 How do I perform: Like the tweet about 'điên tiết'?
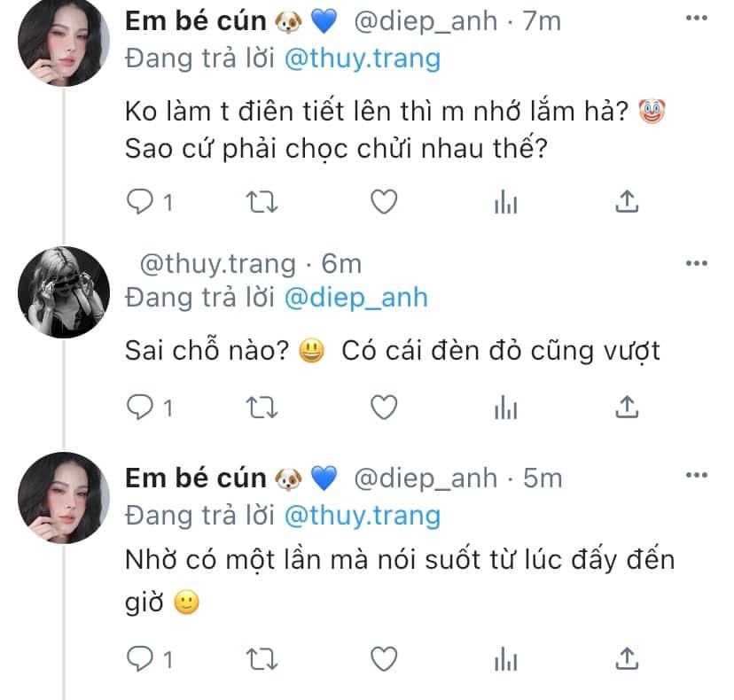(383, 203)
